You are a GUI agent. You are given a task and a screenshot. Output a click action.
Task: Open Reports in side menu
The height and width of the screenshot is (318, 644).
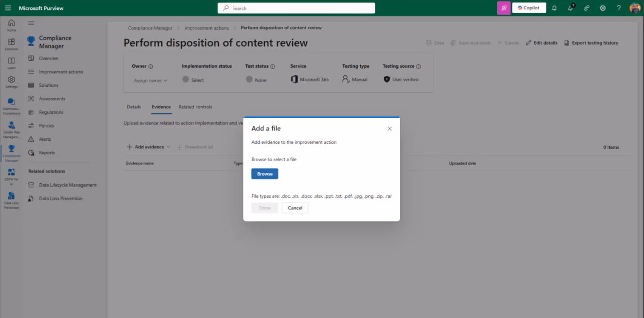click(47, 153)
